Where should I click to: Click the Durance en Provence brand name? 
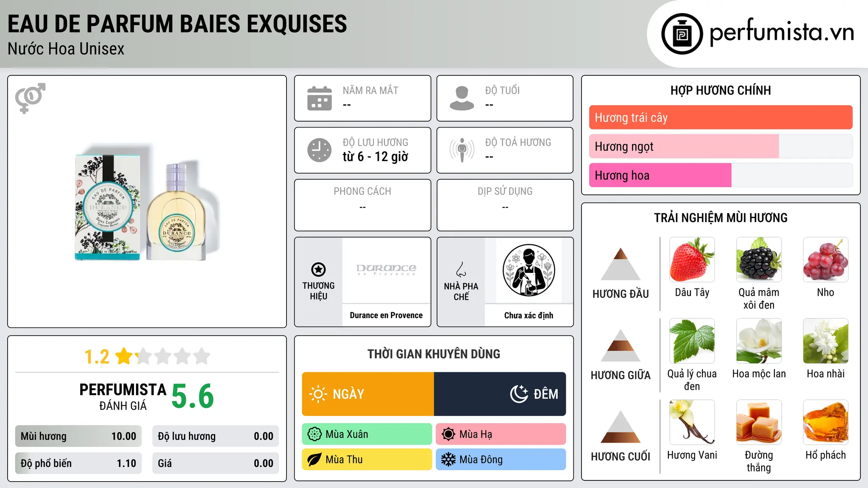[386, 315]
